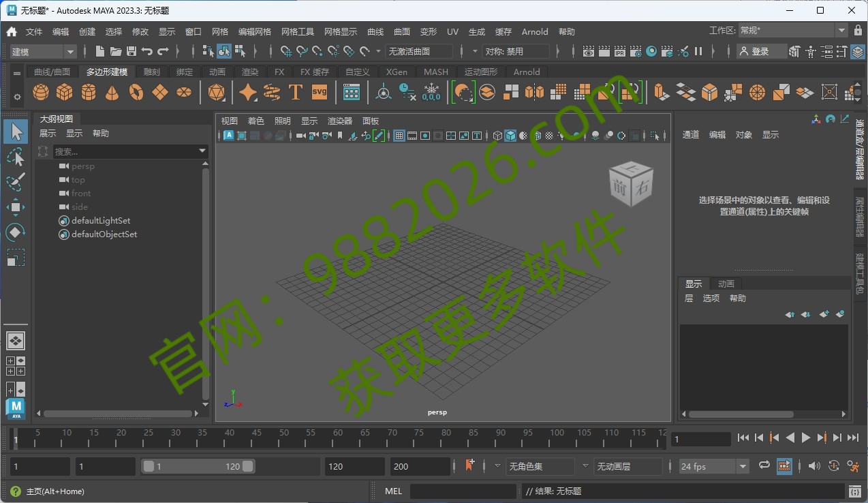The image size is (868, 503).
Task: Activate the Paint Selection tool
Action: 16,182
